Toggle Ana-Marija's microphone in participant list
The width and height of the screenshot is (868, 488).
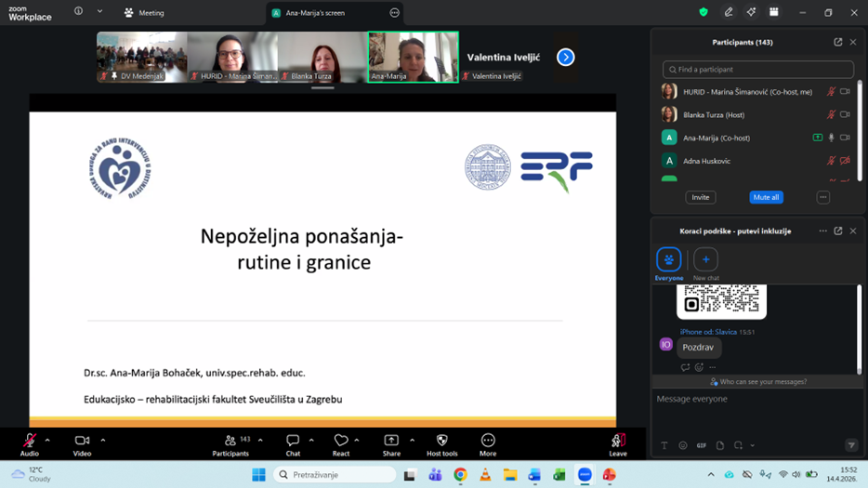point(831,138)
